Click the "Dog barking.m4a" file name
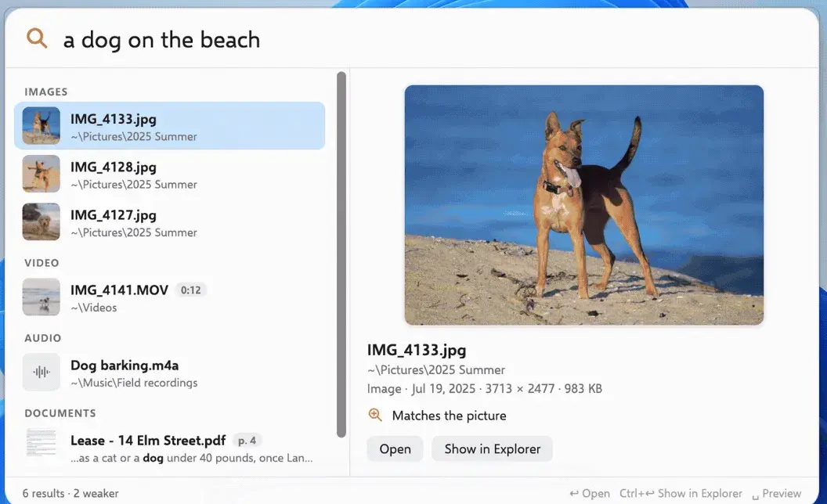827x504 pixels. (x=125, y=365)
